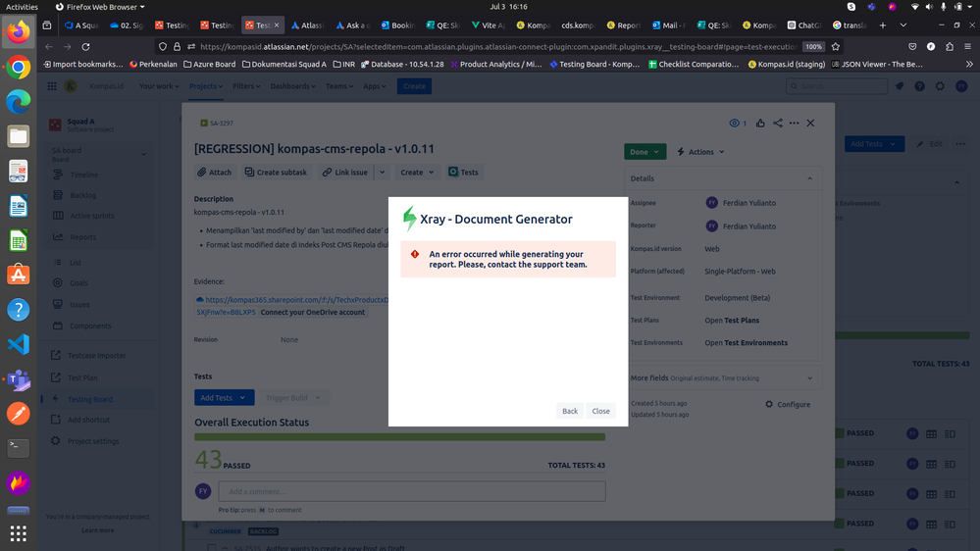
Task: Open the Jira help question mark icon
Action: (919, 86)
